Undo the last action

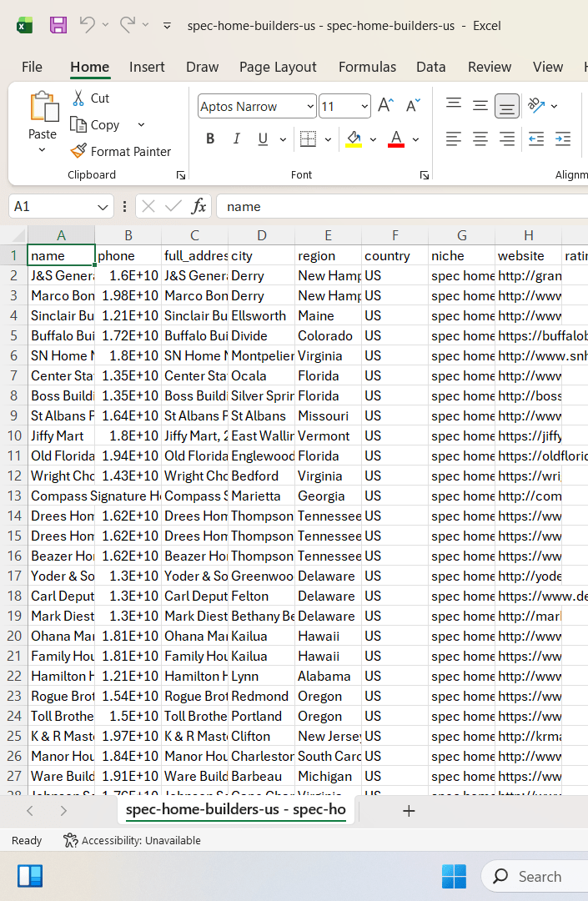(x=88, y=25)
